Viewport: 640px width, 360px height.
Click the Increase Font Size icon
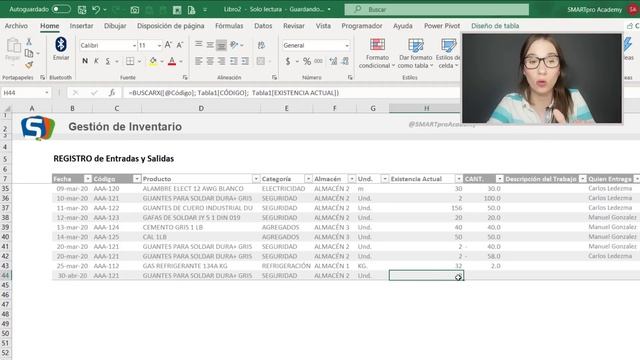168,45
